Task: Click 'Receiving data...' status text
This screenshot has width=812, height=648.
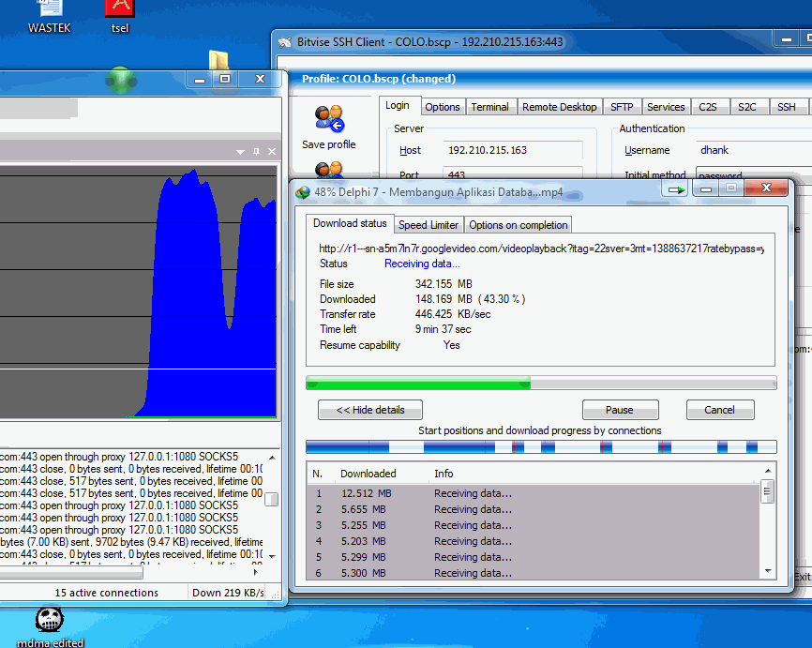Action: coord(422,264)
